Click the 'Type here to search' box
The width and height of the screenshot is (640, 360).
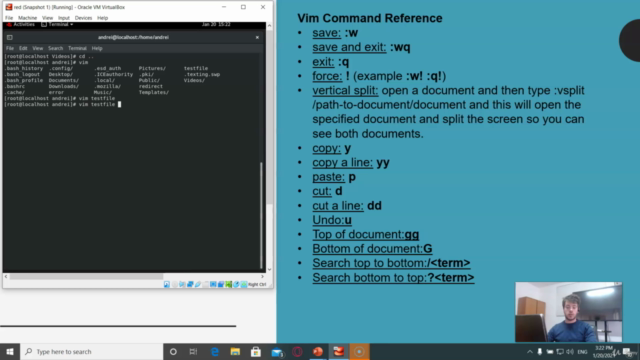click(x=91, y=351)
